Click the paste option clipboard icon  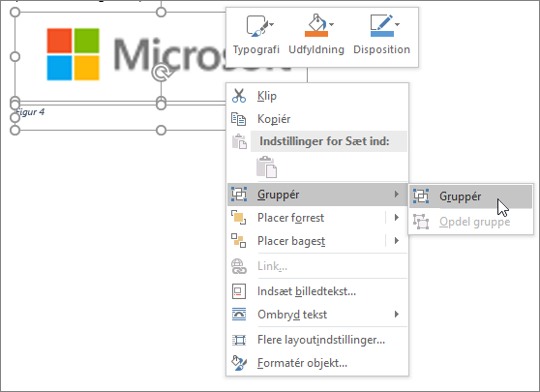(266, 167)
